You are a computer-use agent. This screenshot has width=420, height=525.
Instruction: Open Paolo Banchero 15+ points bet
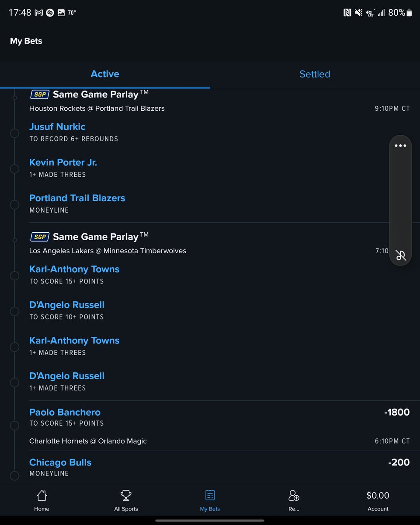tap(65, 412)
